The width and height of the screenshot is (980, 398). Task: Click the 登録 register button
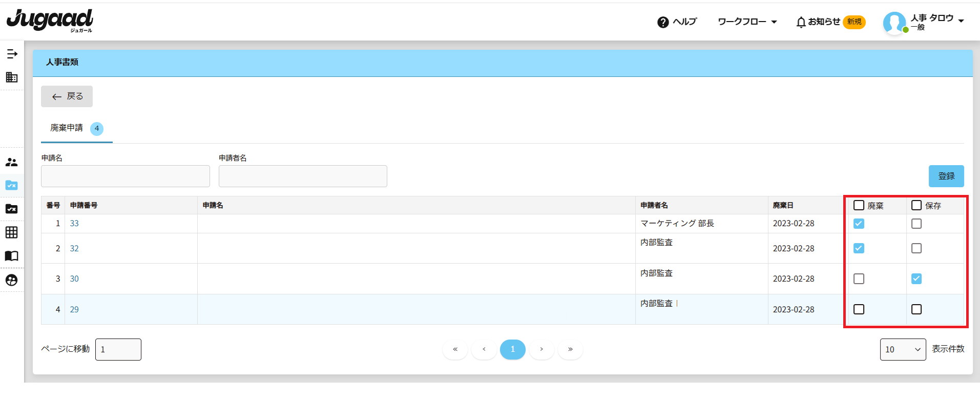point(946,176)
